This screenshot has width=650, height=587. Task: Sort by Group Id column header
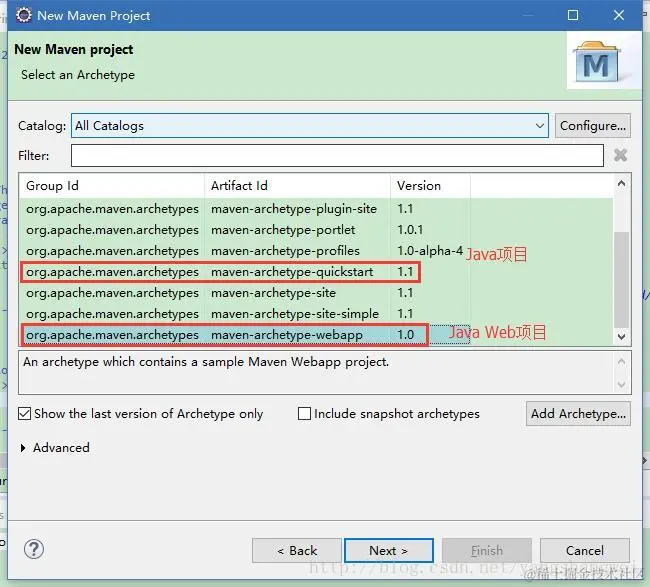[x=112, y=186]
